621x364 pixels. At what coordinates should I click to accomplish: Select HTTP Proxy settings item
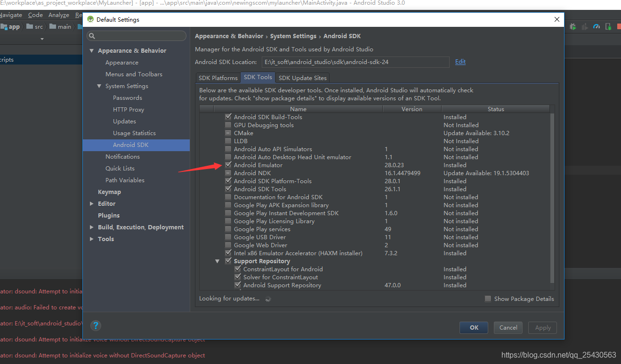click(129, 109)
